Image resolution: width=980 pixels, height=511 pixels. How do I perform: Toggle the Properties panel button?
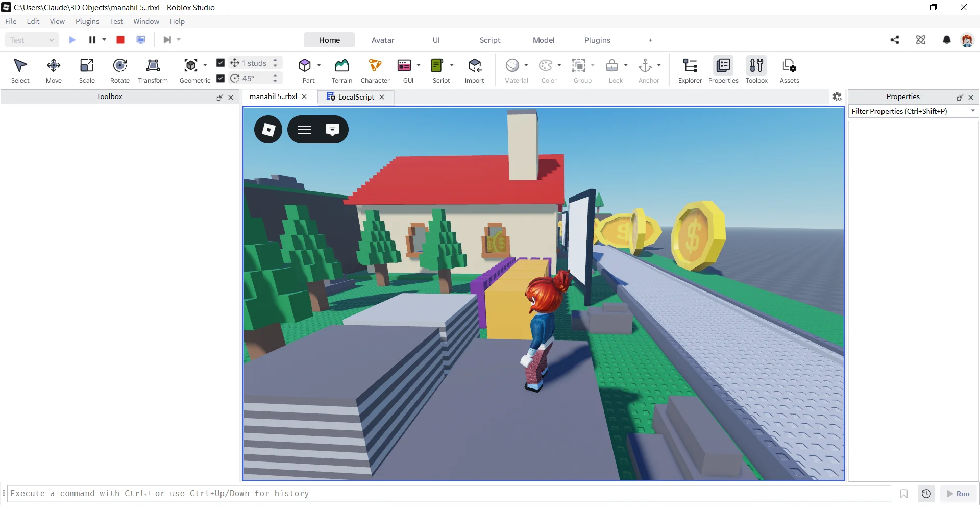click(x=723, y=70)
